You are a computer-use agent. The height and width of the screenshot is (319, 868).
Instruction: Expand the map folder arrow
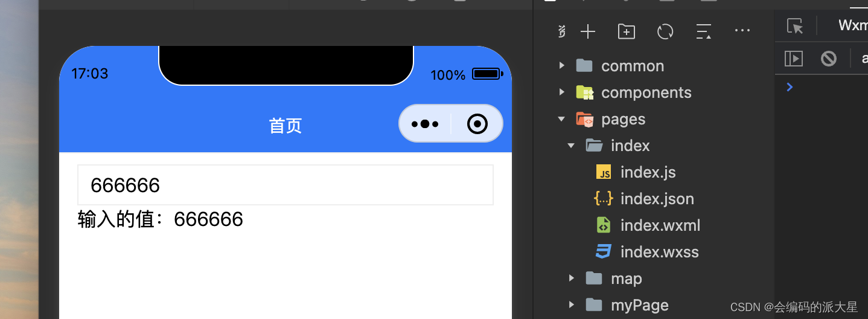click(572, 279)
